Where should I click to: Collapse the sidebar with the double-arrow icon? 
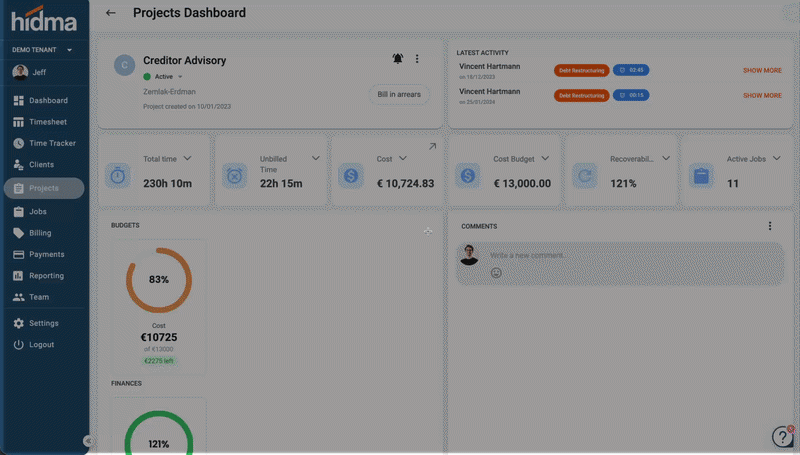(88, 441)
